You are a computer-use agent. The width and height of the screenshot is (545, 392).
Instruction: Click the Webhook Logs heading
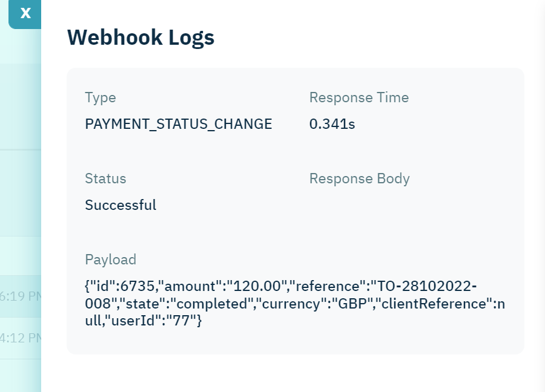pyautogui.click(x=140, y=37)
